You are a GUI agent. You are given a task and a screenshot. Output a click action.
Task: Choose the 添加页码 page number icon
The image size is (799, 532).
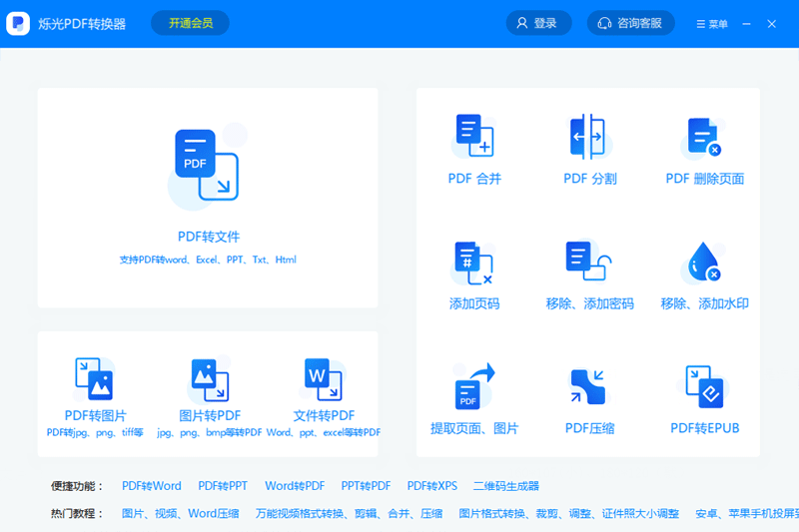[x=474, y=262]
